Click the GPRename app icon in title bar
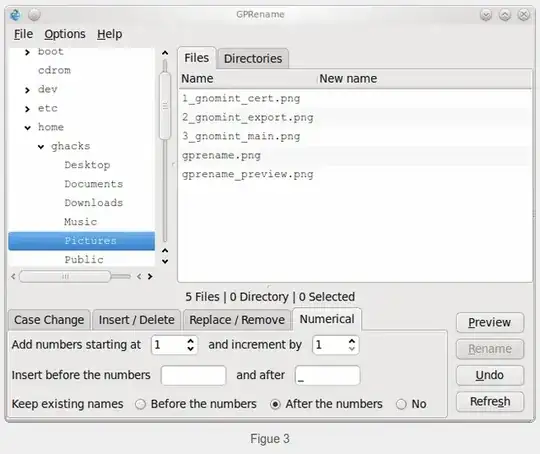540x454 pixels. pyautogui.click(x=15, y=15)
